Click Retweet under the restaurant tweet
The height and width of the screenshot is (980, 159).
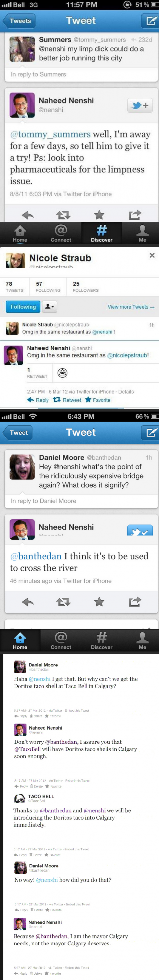click(67, 400)
